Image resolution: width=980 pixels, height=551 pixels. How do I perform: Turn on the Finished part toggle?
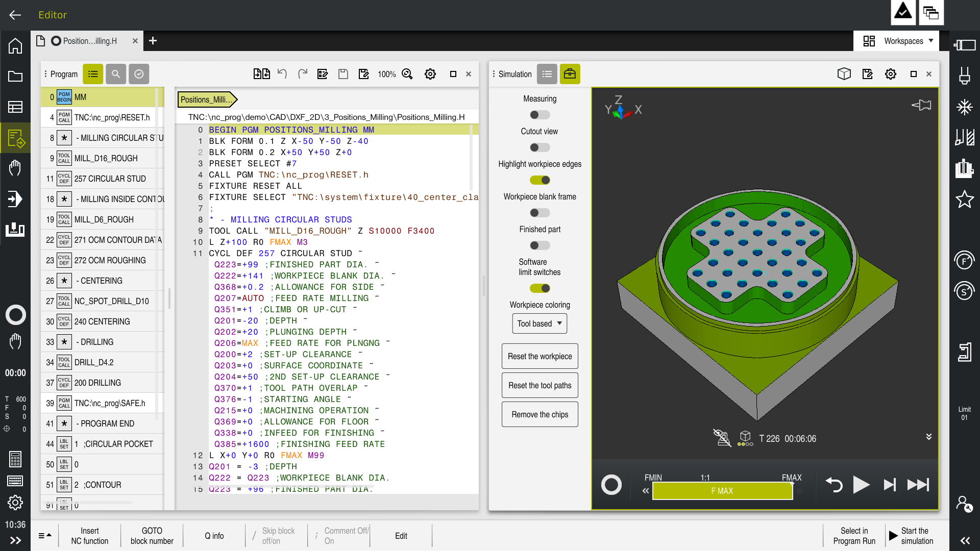(540, 245)
